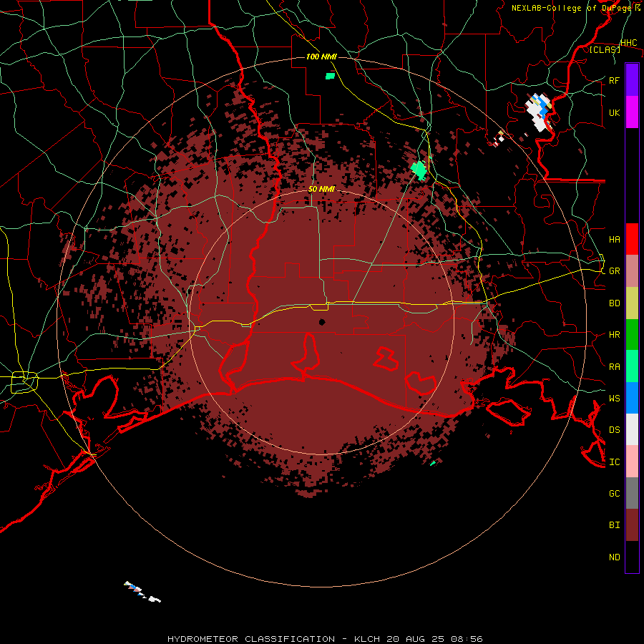Click the RF purple legend swatch
644x644 pixels.
(632, 80)
